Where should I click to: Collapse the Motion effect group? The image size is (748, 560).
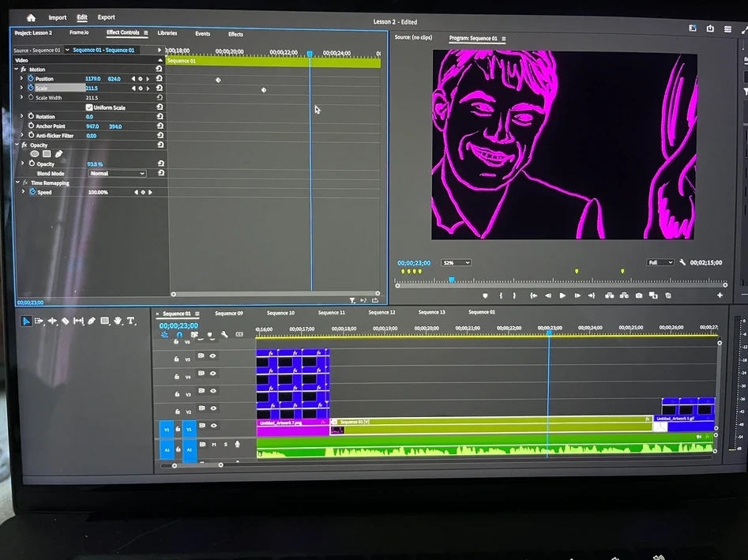click(17, 70)
